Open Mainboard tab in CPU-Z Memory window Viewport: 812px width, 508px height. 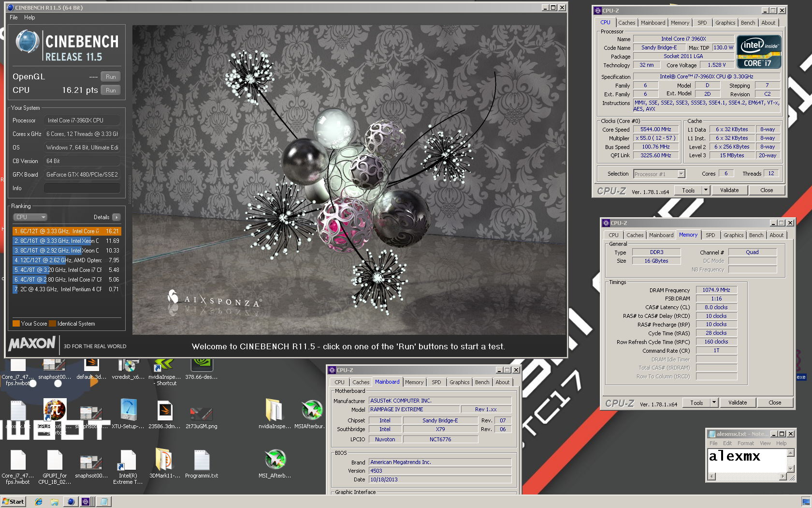pyautogui.click(x=661, y=235)
